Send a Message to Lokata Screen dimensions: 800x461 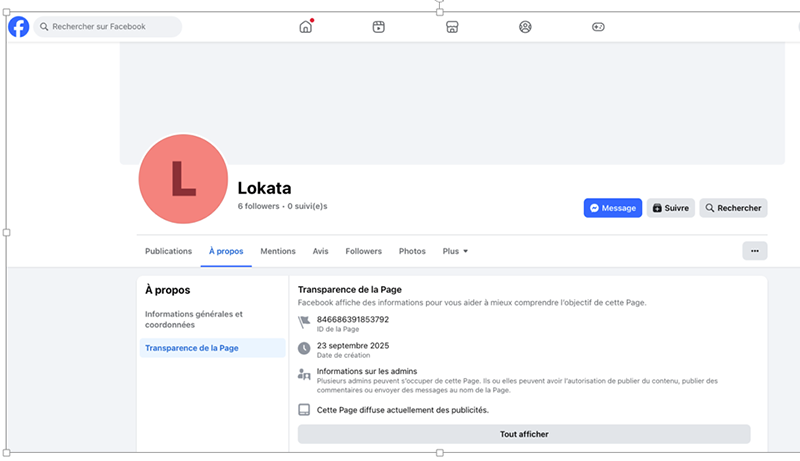[x=613, y=208]
